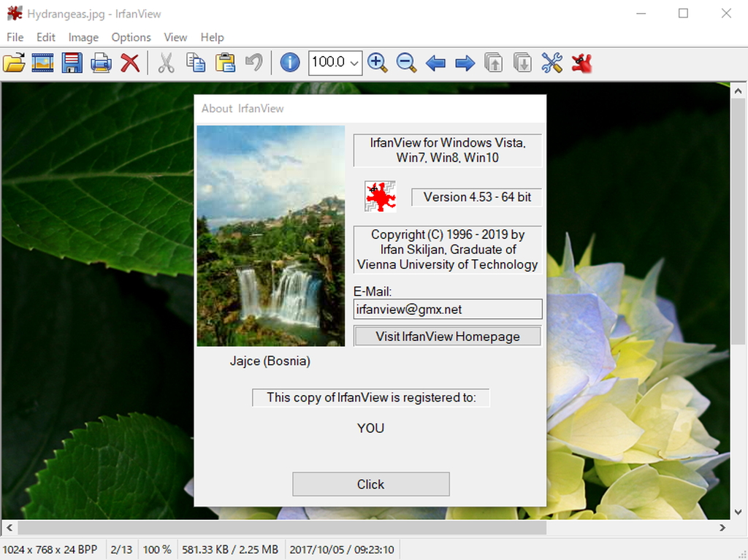Open the Options menu
Viewport: 748px width, 560px height.
click(131, 37)
